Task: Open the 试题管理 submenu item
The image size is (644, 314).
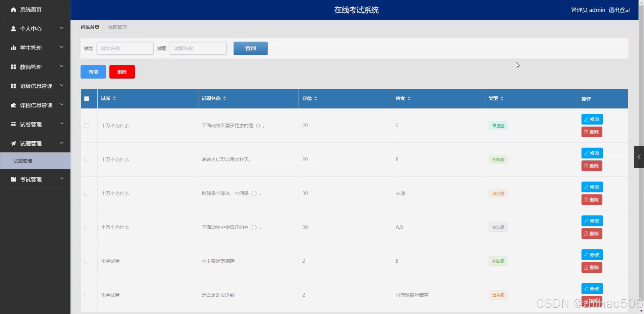Action: pyautogui.click(x=23, y=161)
